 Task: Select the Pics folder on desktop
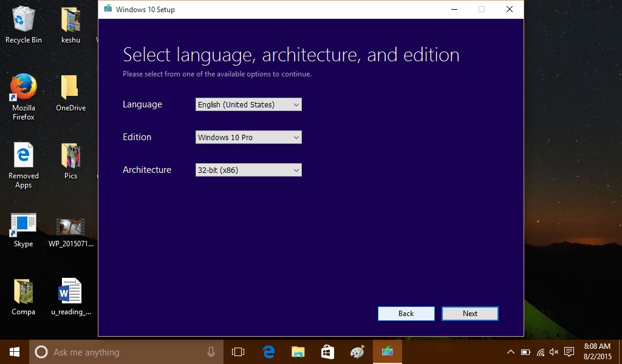[70, 161]
